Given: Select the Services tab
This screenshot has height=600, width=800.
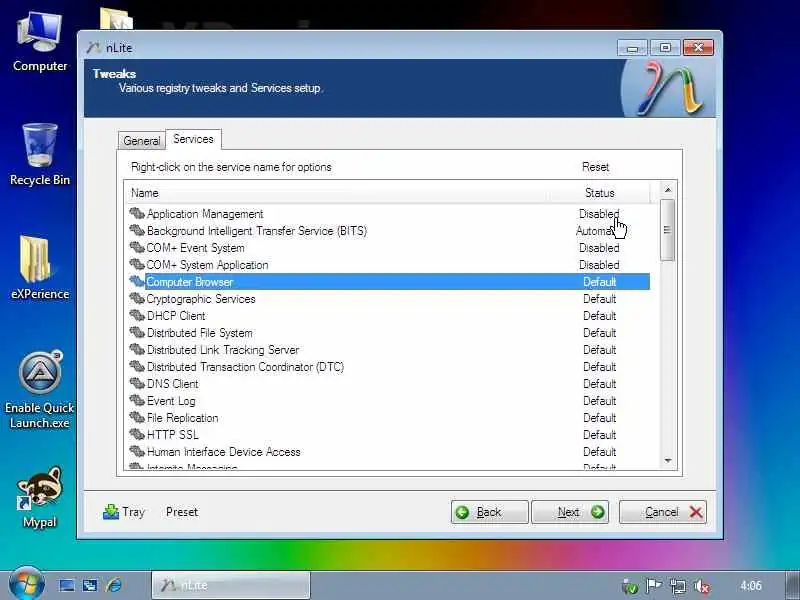Looking at the screenshot, I should coord(193,139).
